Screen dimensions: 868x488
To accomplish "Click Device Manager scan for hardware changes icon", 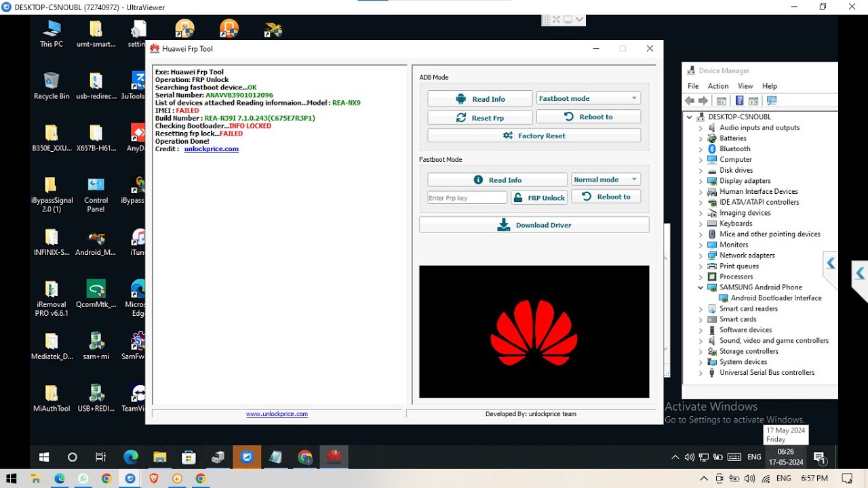I will [x=771, y=101].
